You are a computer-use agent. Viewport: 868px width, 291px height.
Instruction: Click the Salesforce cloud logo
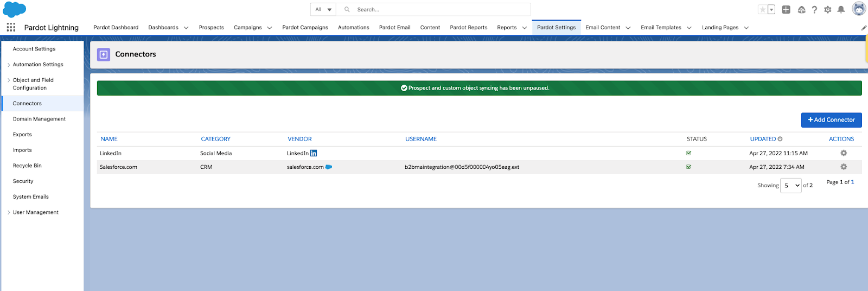point(15,9)
